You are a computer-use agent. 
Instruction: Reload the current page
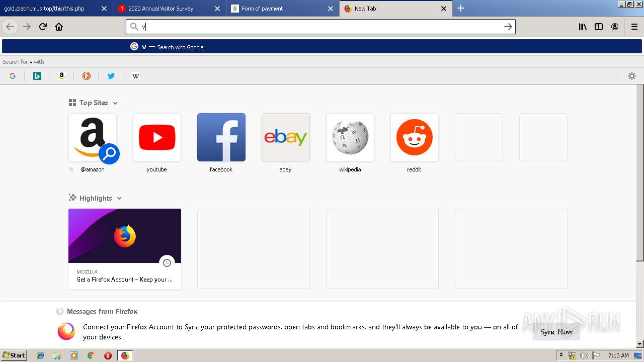43,27
